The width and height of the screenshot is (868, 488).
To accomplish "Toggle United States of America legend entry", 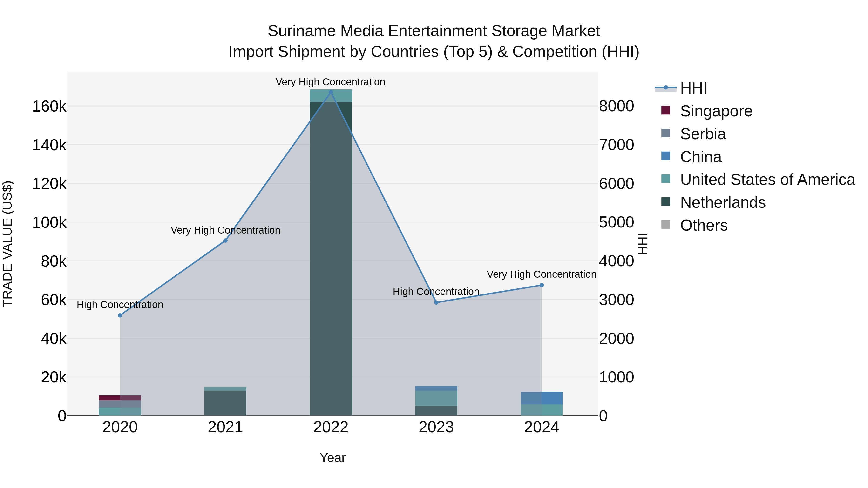I will tap(758, 180).
